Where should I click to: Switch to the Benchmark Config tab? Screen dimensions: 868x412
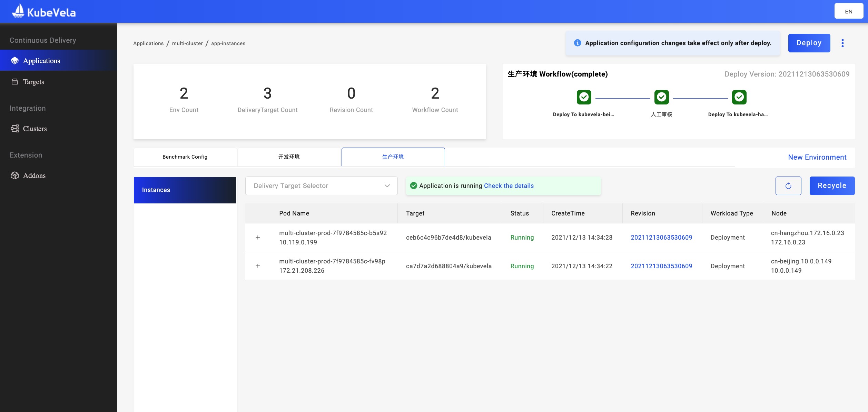(185, 157)
